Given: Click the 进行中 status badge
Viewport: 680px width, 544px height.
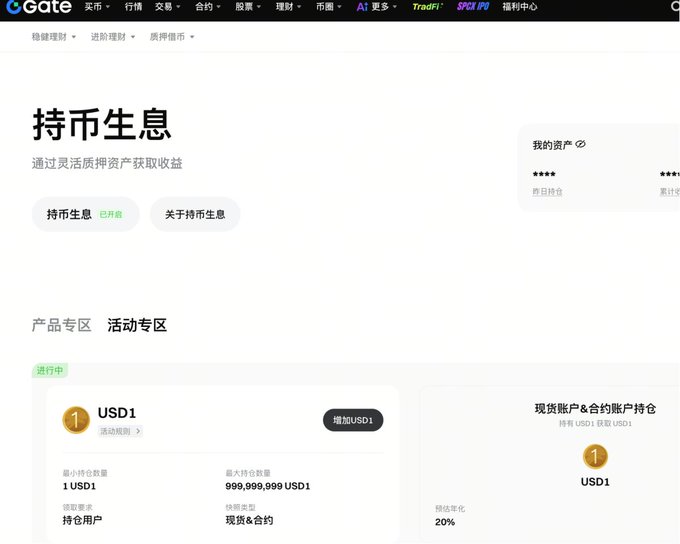Looking at the screenshot, I should pyautogui.click(x=50, y=370).
